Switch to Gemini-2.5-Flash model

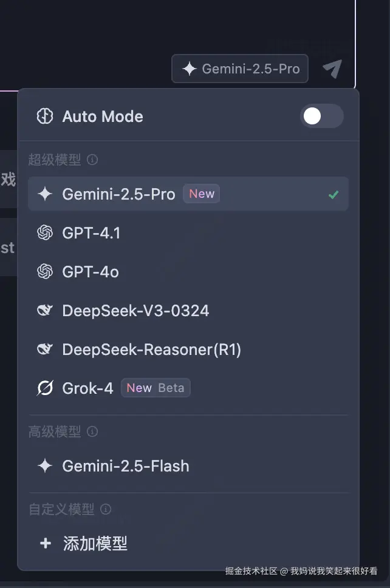pyautogui.click(x=126, y=466)
